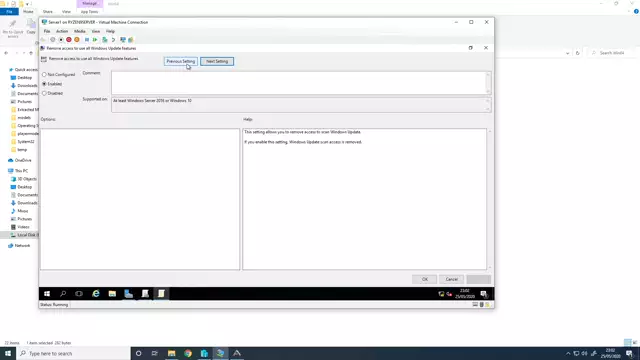Select the Disabled radio button

click(44, 93)
